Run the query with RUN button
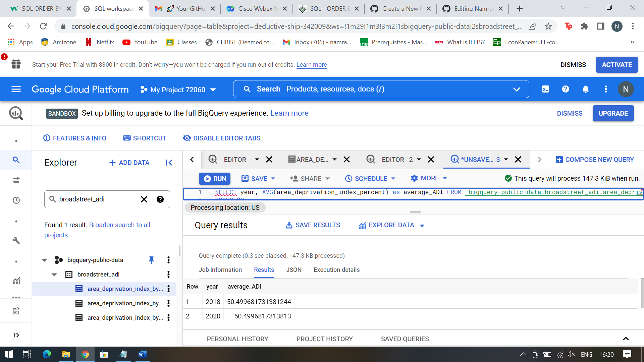 click(215, 179)
